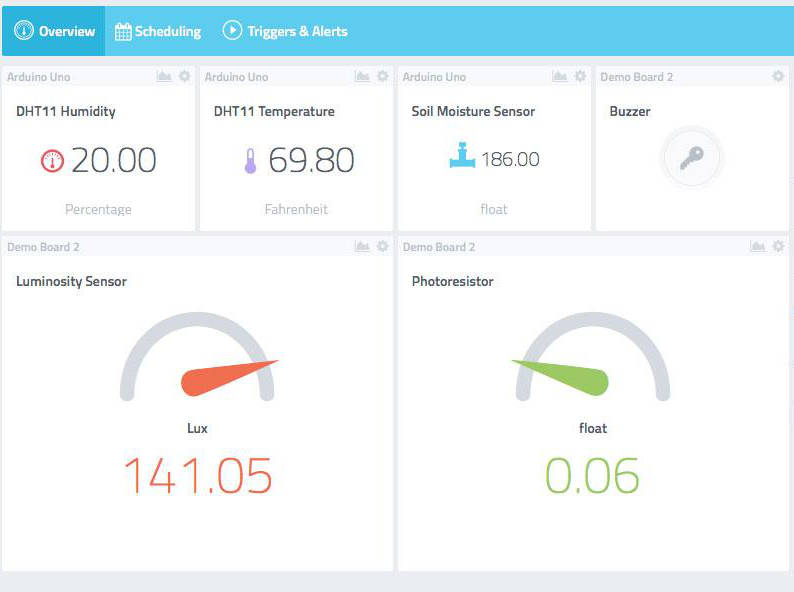Open Luminosity Sensor settings gear
This screenshot has width=794, height=592.
point(383,247)
